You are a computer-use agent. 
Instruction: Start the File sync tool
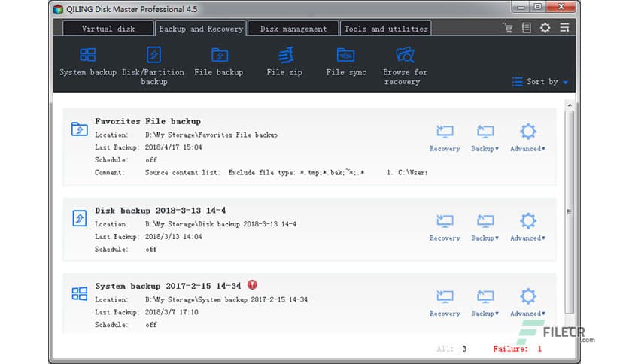[x=346, y=62]
